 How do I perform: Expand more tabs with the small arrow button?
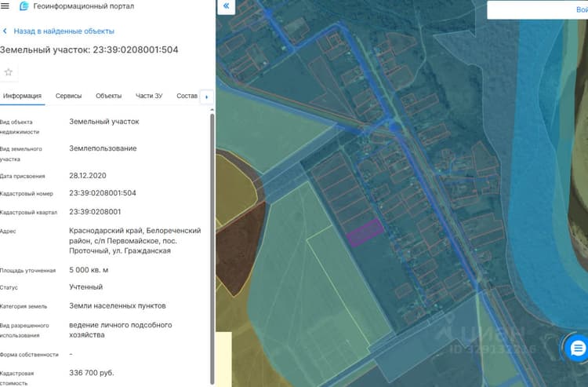tap(207, 97)
